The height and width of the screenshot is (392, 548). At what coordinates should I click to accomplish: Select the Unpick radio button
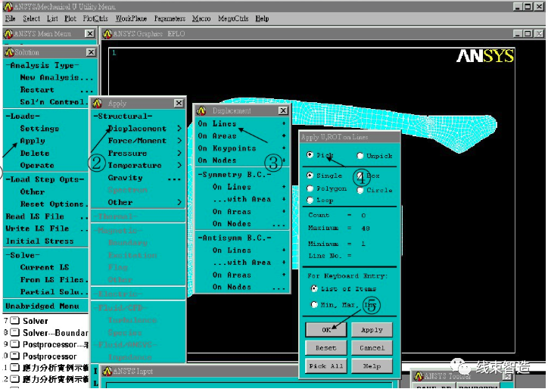pos(360,155)
